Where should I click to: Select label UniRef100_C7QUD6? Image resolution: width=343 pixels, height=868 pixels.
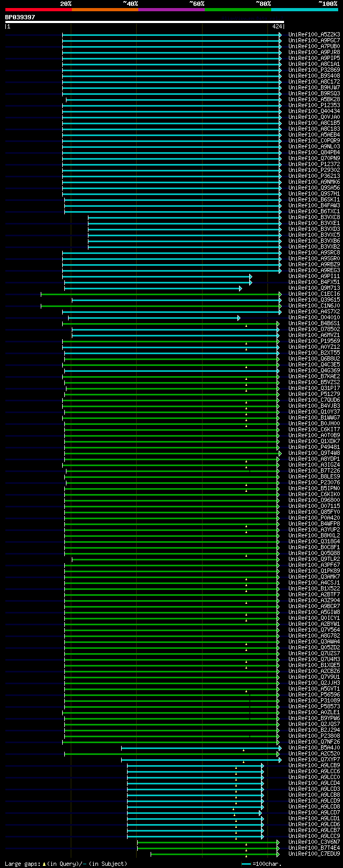tap(314, 400)
